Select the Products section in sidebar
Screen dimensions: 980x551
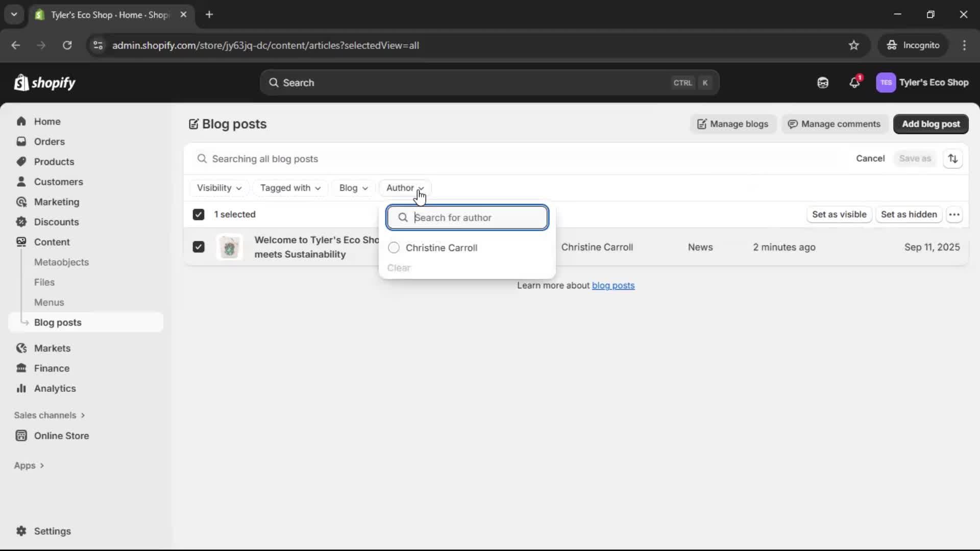tap(55, 161)
